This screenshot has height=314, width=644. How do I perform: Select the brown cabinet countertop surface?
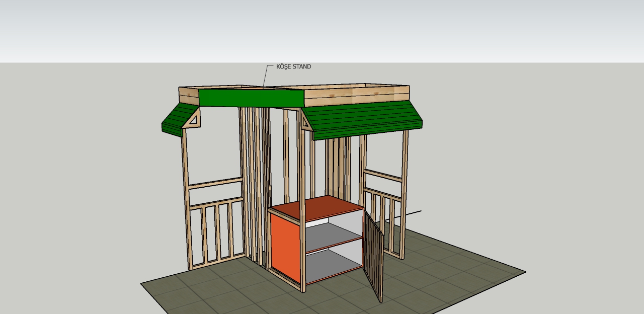(x=316, y=206)
